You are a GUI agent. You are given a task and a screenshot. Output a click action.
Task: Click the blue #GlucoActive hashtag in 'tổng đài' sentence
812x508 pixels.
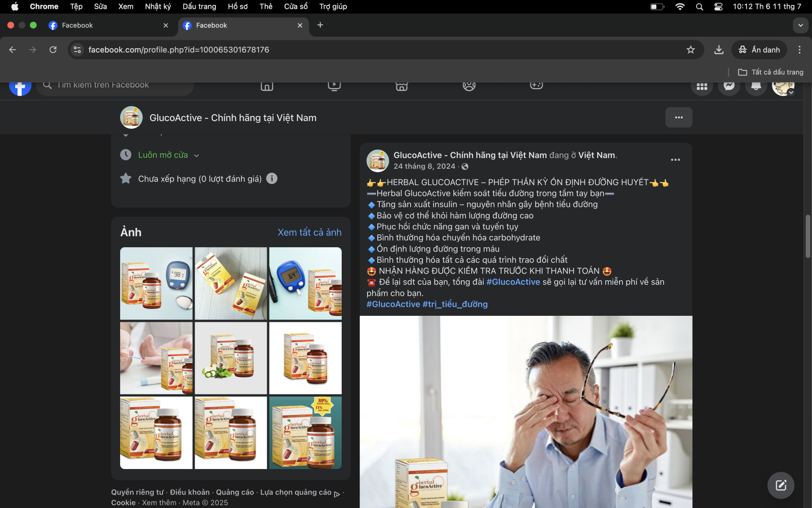click(513, 282)
